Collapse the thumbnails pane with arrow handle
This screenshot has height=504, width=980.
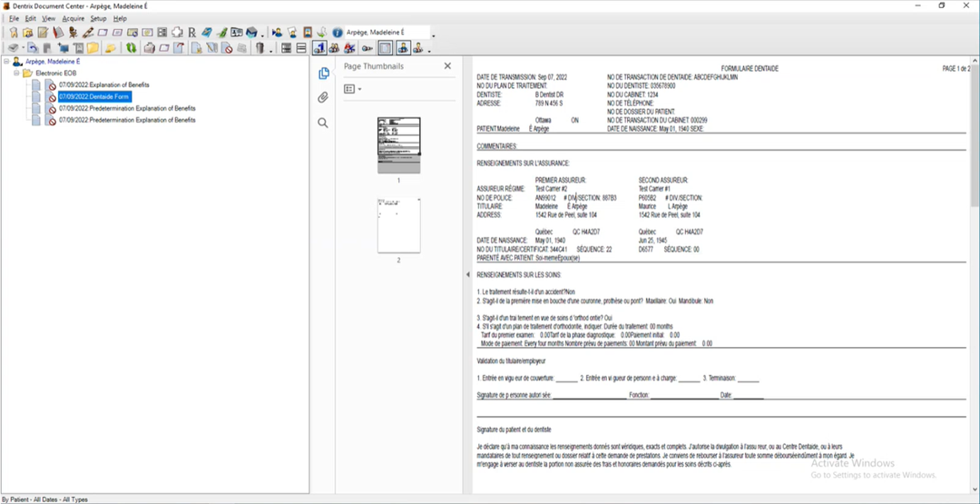pos(466,274)
